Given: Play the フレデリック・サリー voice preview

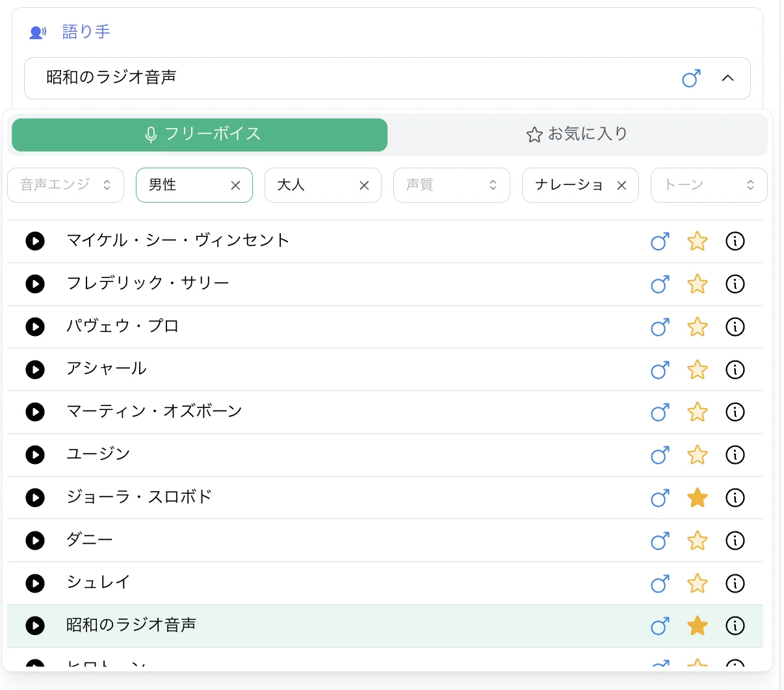Looking at the screenshot, I should (35, 284).
